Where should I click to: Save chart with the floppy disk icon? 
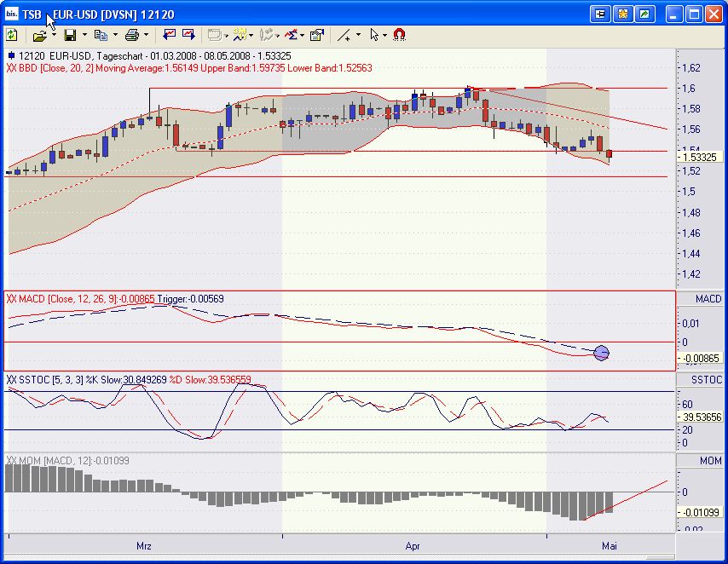point(70,35)
